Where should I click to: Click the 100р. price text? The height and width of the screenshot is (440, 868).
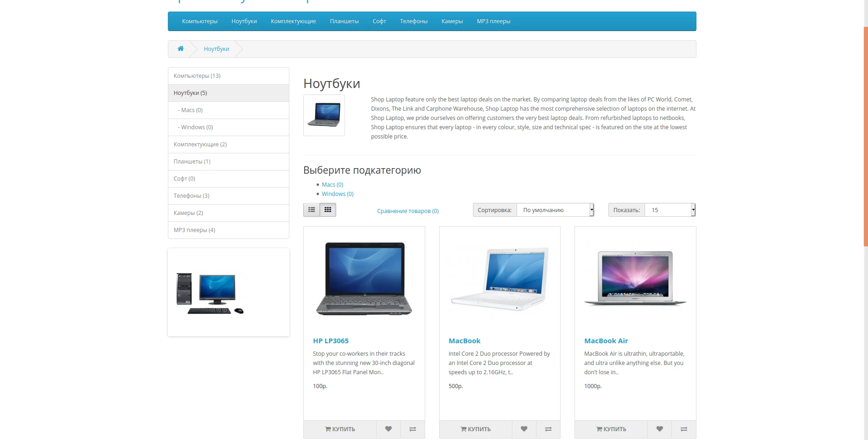click(x=320, y=386)
